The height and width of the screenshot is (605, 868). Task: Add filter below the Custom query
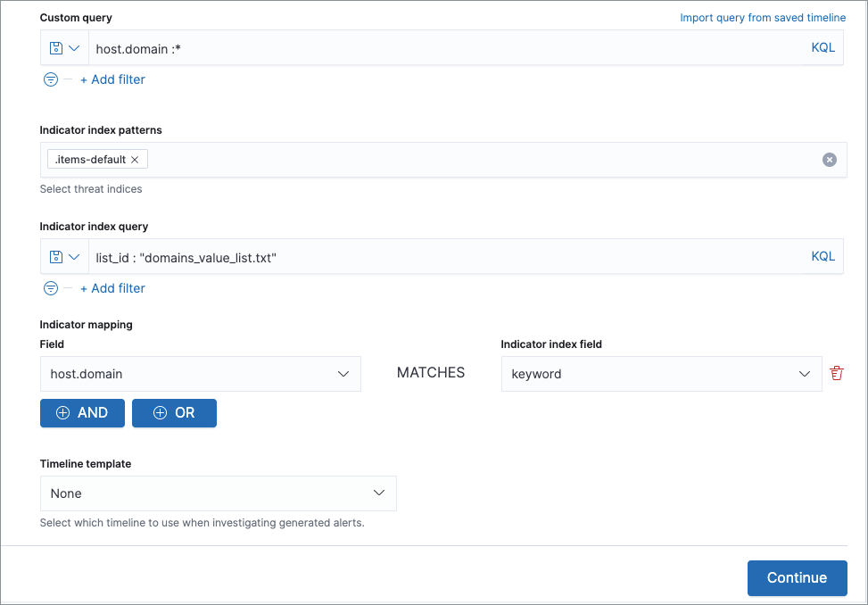[x=112, y=79]
